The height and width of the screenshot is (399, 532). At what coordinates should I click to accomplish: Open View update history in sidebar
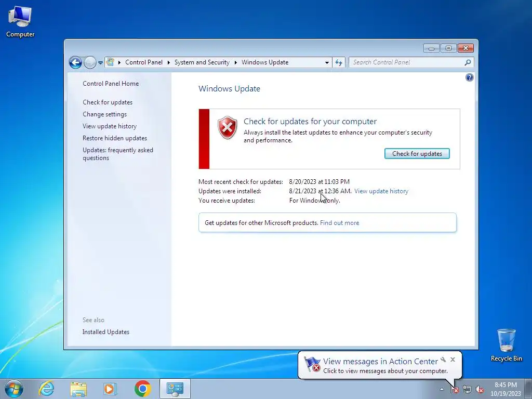(110, 126)
